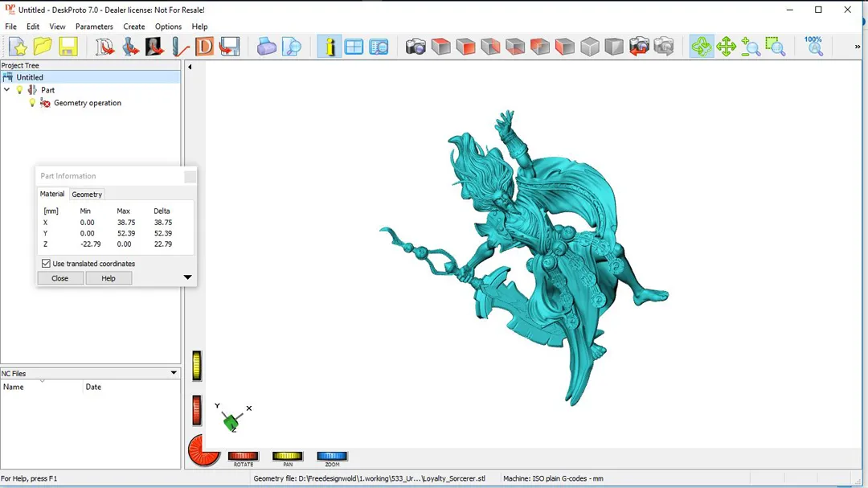Open the File menu
868x488 pixels.
click(x=10, y=27)
